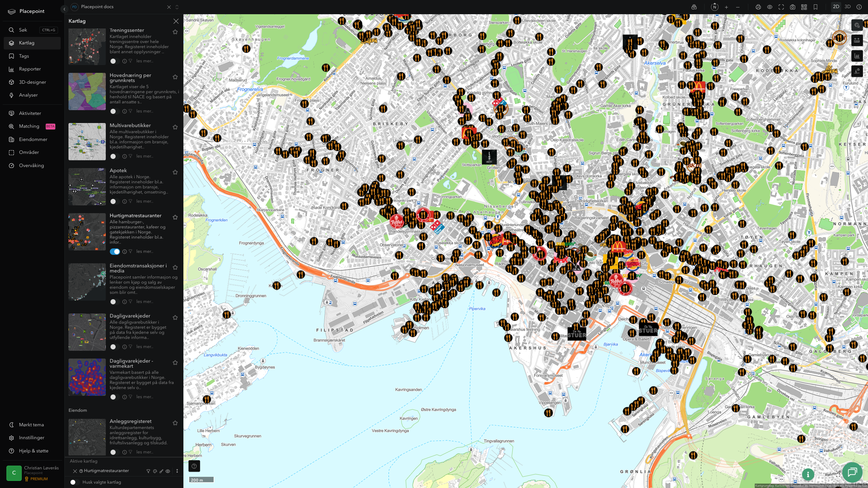Favorite the Apotek layer with its star
The image size is (868, 488).
point(175,172)
